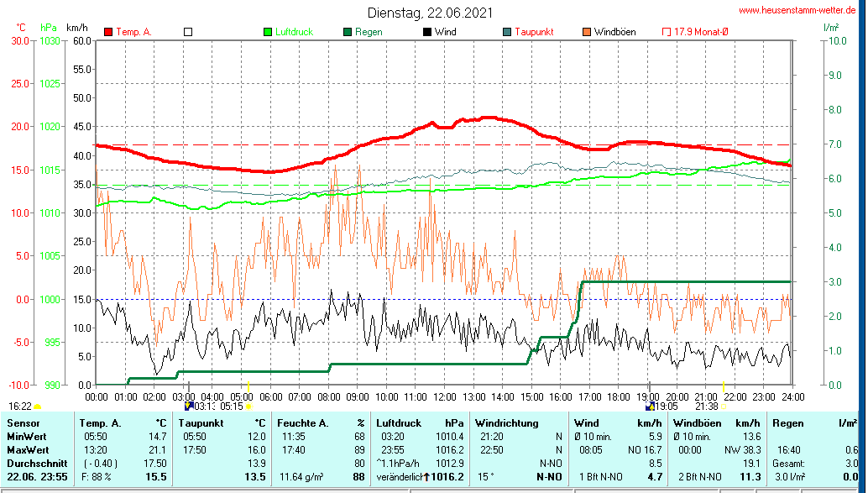Click the Taupunkt legend label
Viewport: 868px width, 493px height.
pyautogui.click(x=534, y=32)
